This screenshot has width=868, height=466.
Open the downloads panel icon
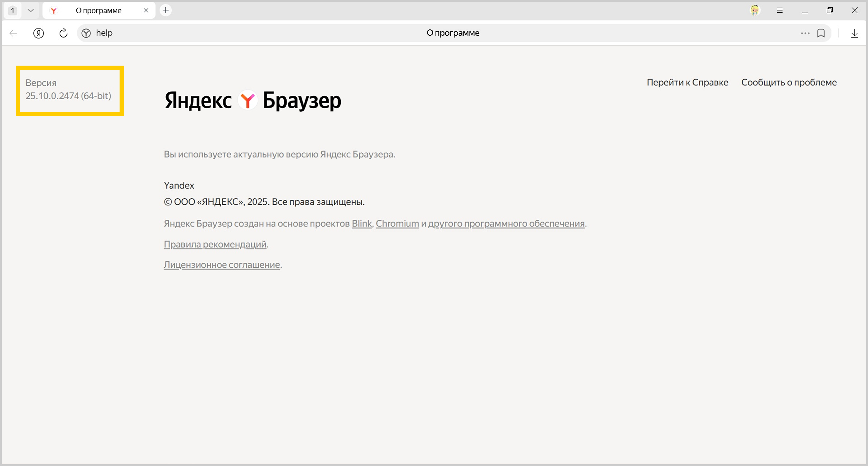tap(854, 33)
